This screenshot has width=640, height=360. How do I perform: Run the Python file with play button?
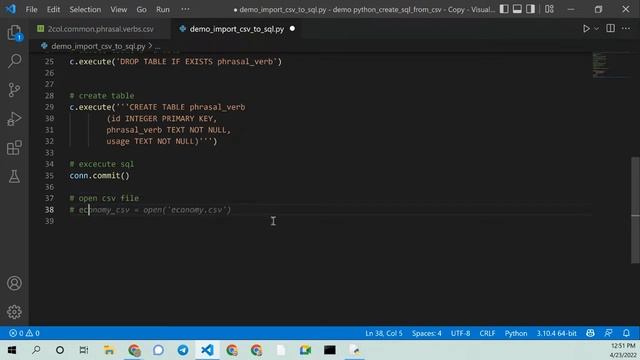point(586,29)
